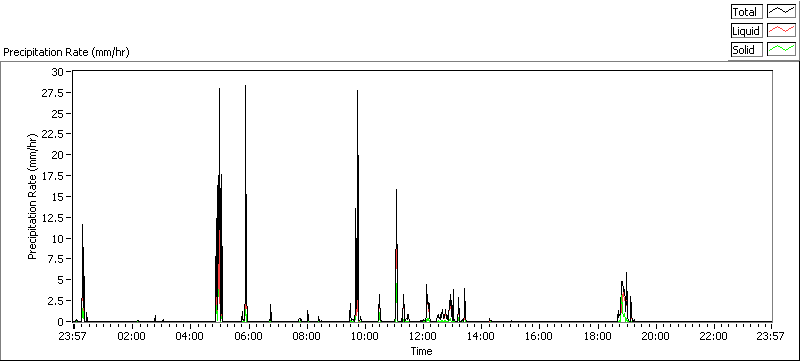The width and height of the screenshot is (800, 361).
Task: Click the 0 value on y-axis
Action: click(60, 322)
